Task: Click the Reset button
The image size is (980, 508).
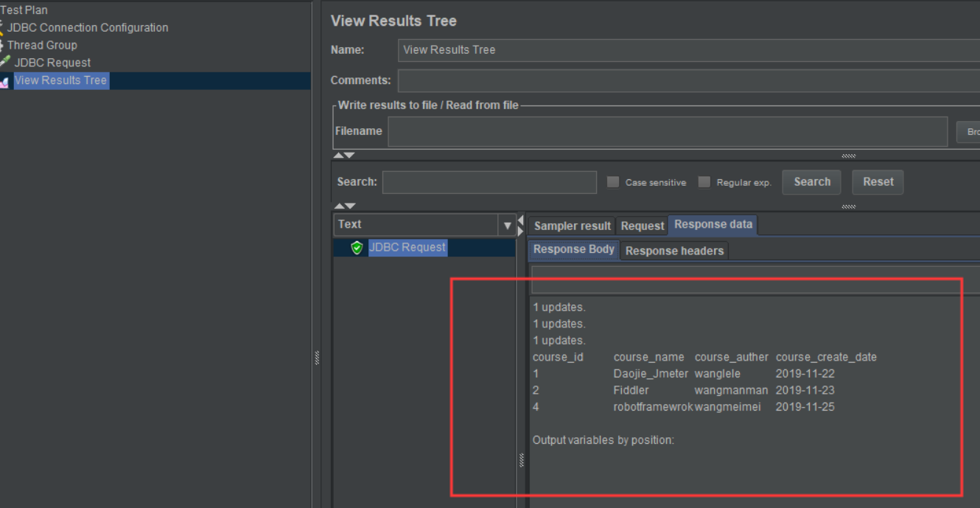Action: pyautogui.click(x=878, y=182)
